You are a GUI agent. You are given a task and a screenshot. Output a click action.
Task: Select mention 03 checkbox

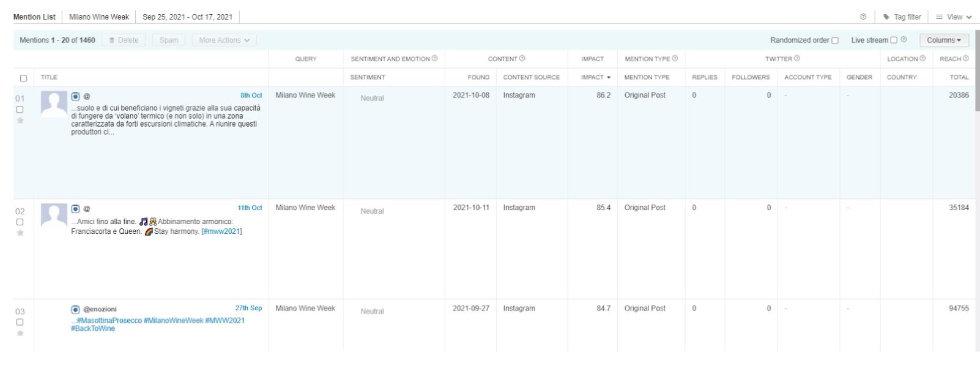pos(20,322)
